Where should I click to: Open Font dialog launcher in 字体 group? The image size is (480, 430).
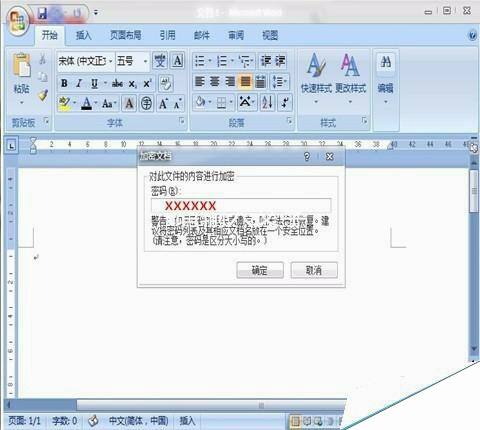(x=182, y=121)
